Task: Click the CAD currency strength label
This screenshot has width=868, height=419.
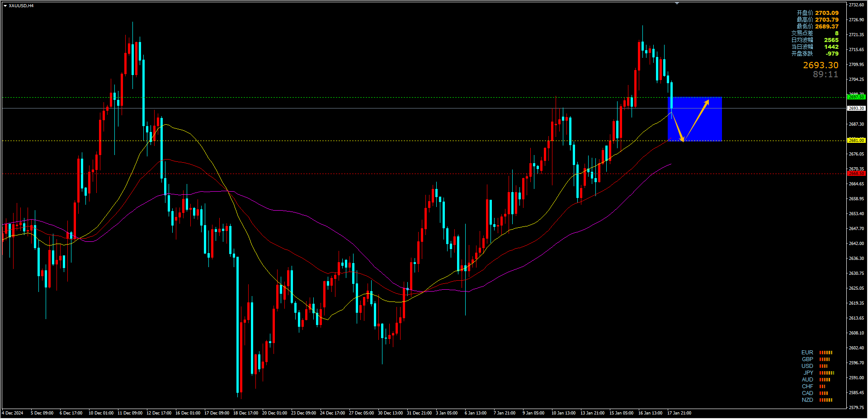Action: (x=807, y=393)
